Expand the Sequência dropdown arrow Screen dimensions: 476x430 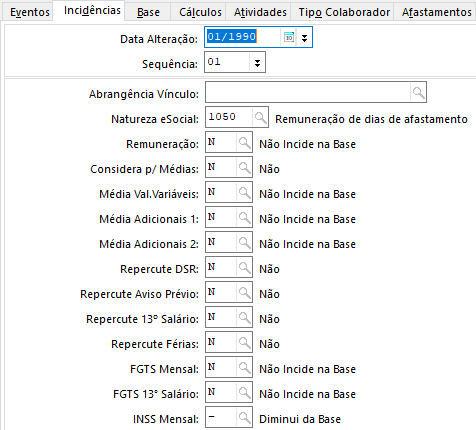257,62
